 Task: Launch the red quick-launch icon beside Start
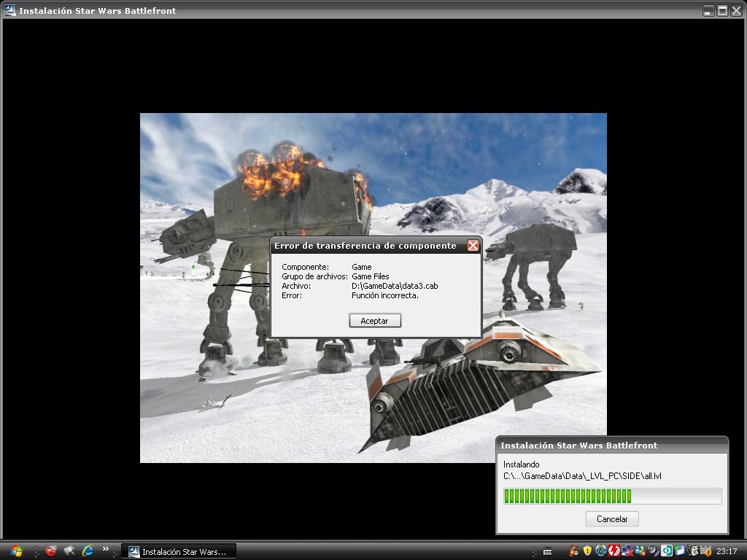[51, 551]
